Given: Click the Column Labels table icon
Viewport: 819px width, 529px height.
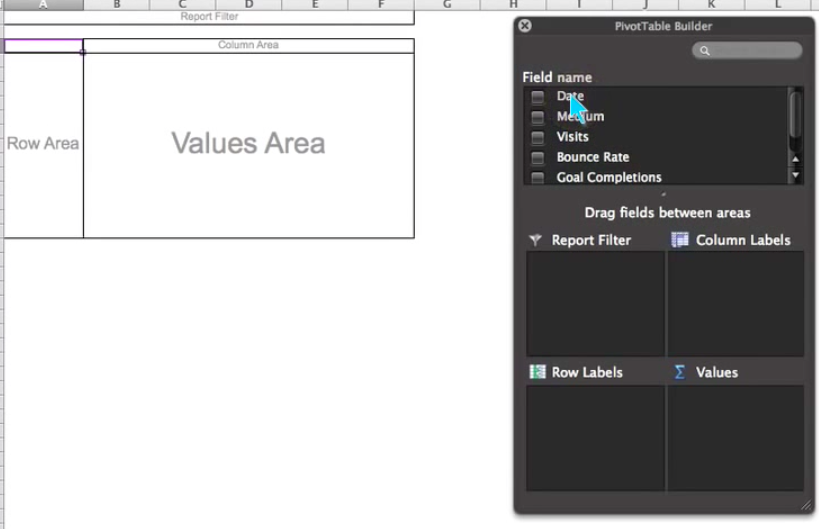Looking at the screenshot, I should (680, 240).
